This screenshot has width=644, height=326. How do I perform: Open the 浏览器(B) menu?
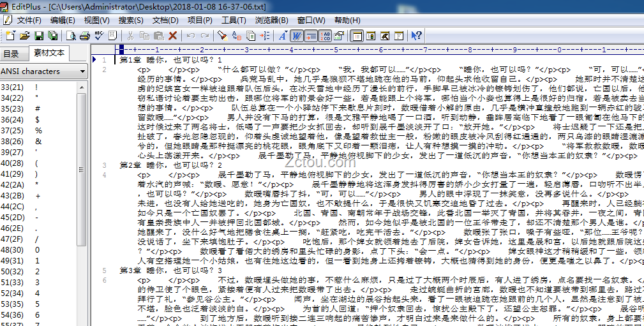pos(271,20)
